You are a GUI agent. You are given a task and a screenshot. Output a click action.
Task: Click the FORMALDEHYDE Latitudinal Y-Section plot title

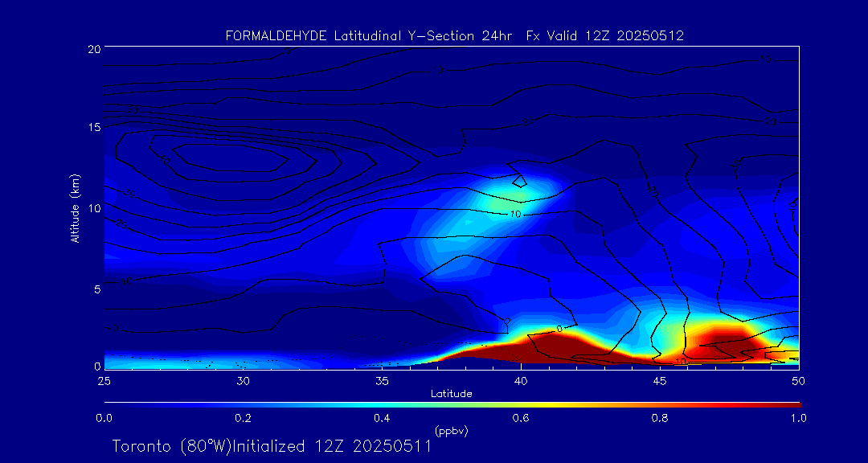(x=454, y=36)
